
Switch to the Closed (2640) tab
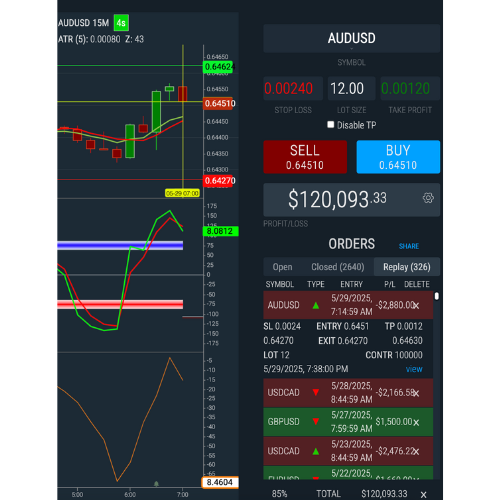338,267
